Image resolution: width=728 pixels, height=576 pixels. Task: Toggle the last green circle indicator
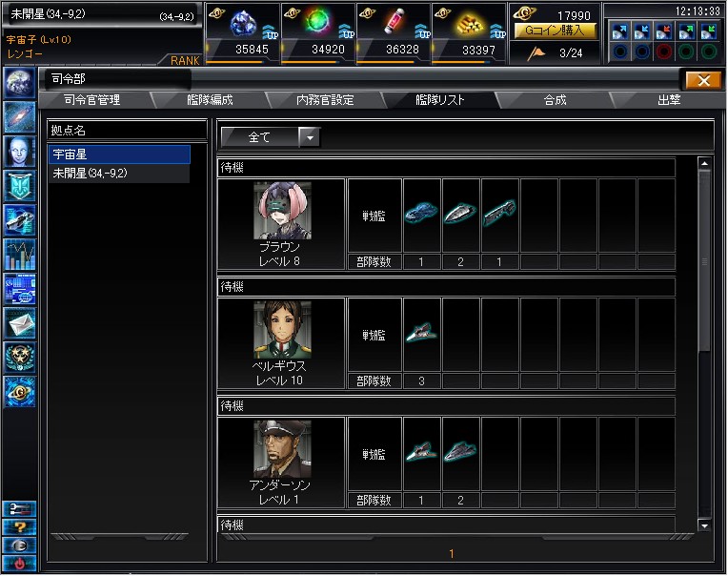[709, 52]
